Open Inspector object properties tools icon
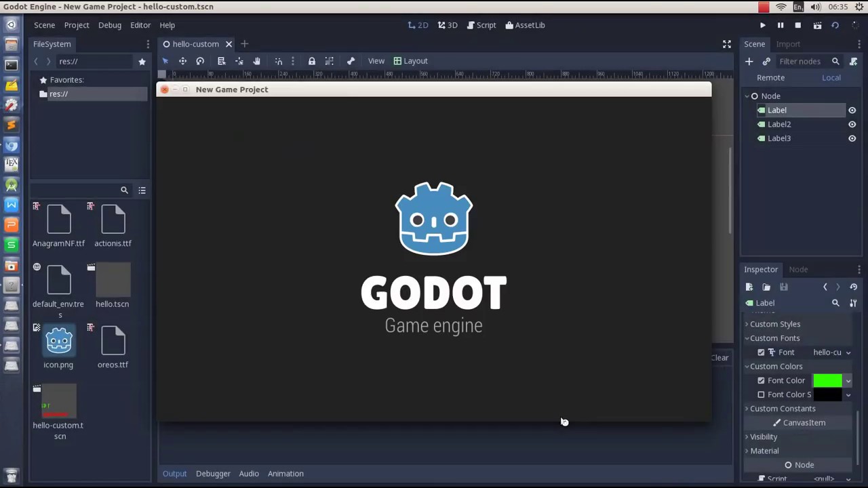The width and height of the screenshot is (868, 488). pos(853,303)
